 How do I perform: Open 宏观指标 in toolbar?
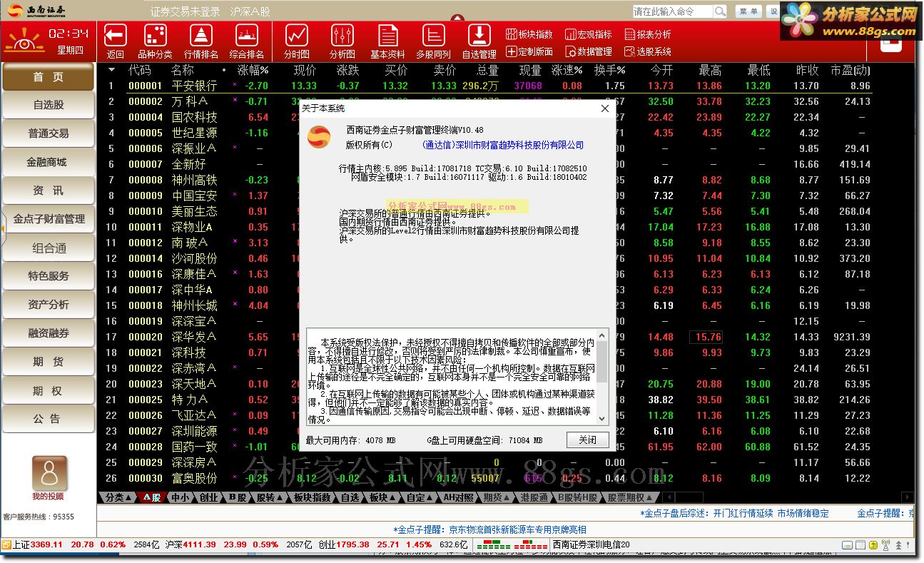588,34
